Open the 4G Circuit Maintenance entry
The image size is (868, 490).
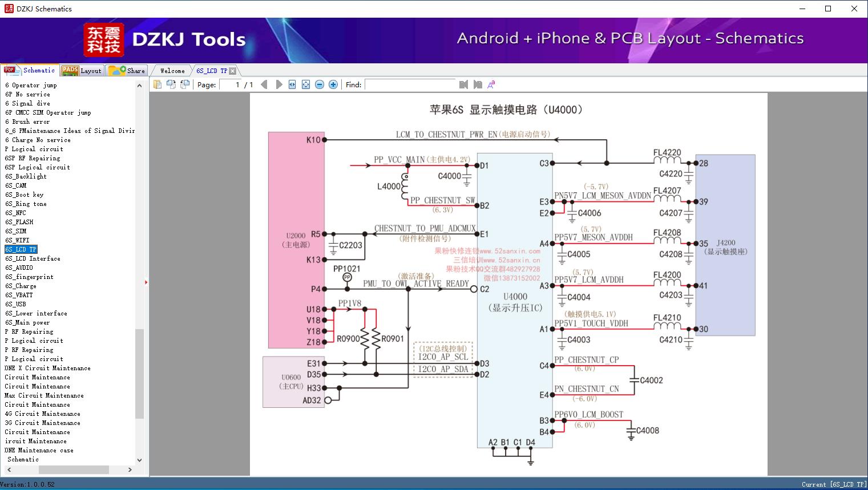42,414
